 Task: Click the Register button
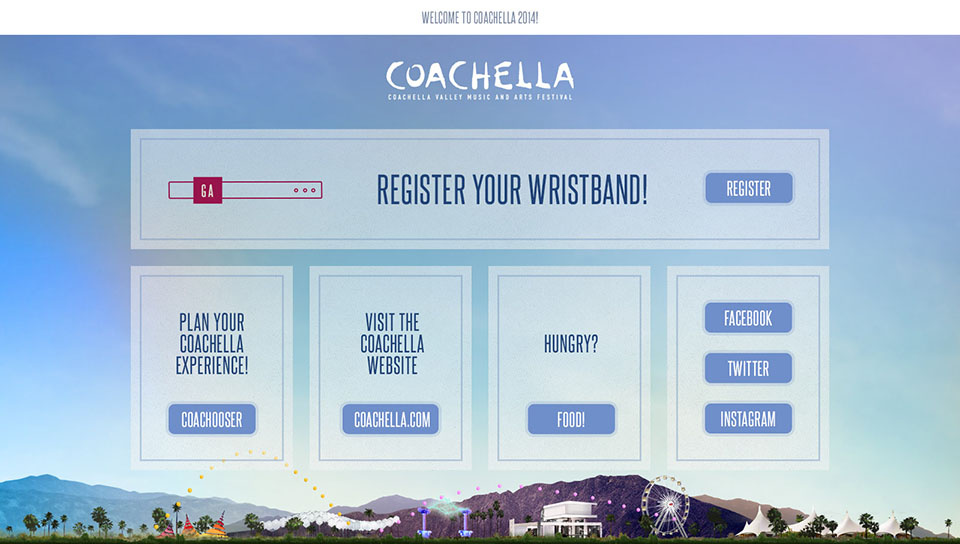(x=748, y=188)
